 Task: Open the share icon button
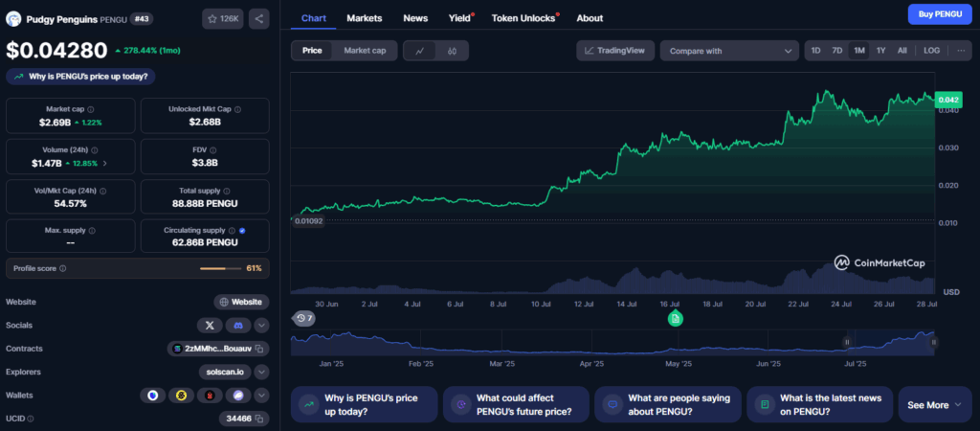click(x=258, y=19)
